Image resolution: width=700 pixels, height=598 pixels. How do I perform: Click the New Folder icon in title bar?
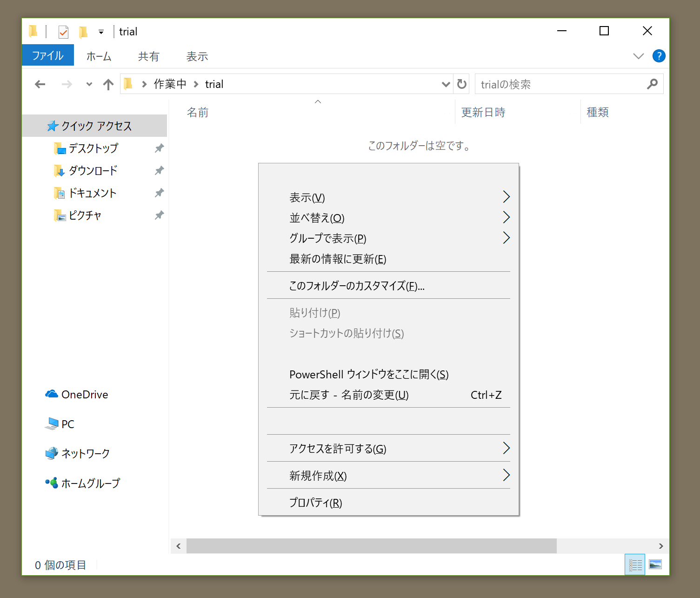click(x=83, y=32)
